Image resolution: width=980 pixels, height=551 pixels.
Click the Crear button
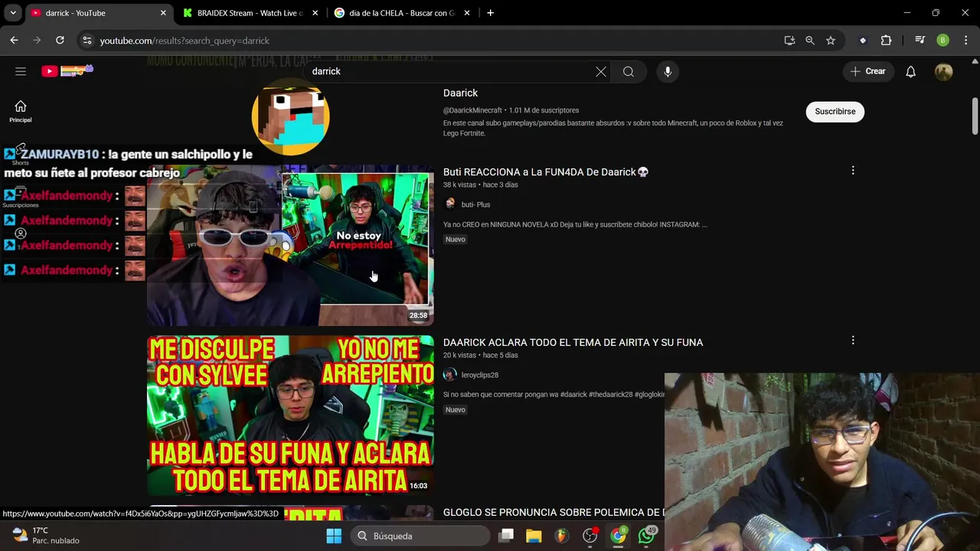pos(867,71)
